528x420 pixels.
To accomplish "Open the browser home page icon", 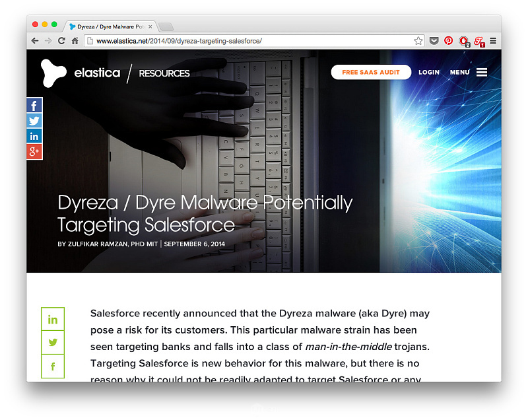I will click(75, 41).
